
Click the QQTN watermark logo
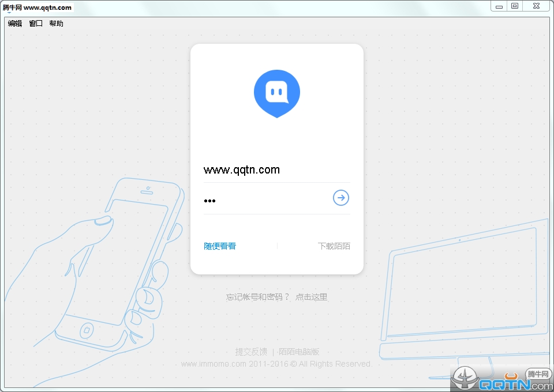502,378
